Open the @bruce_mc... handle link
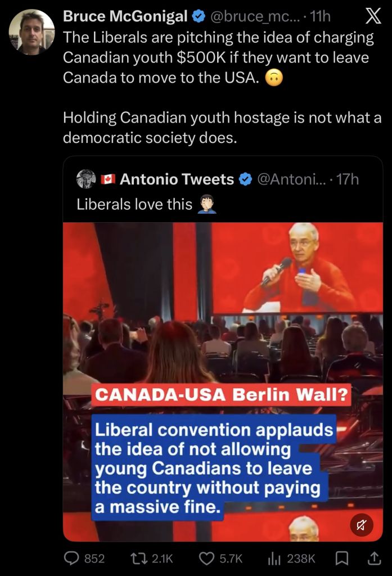 (255, 16)
